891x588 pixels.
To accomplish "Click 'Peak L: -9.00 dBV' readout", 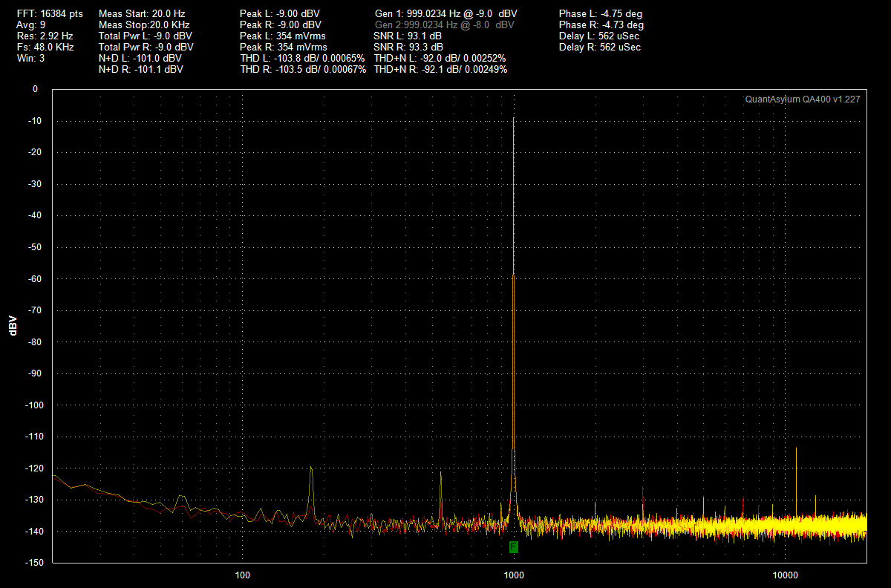I will click(280, 14).
